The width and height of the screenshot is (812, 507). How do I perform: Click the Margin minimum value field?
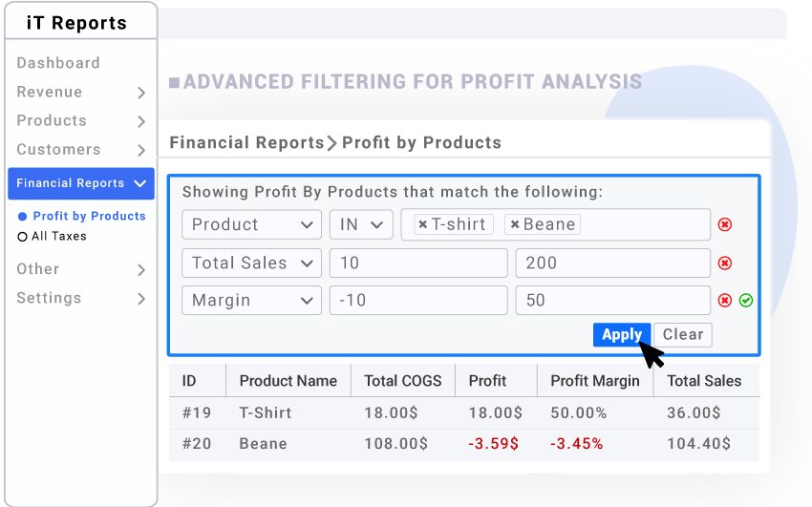tap(418, 300)
